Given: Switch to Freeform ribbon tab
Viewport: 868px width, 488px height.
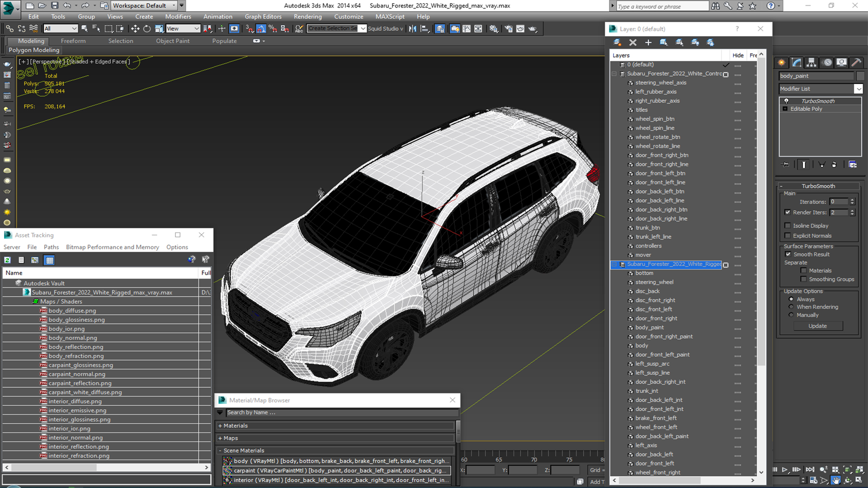Looking at the screenshot, I should 73,41.
